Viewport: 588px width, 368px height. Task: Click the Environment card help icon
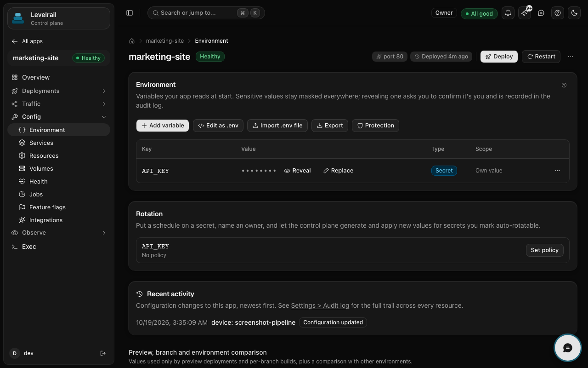coord(564,85)
